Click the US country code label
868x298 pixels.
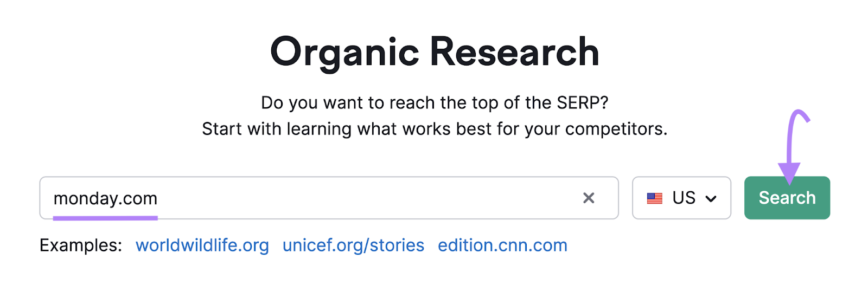point(684,198)
